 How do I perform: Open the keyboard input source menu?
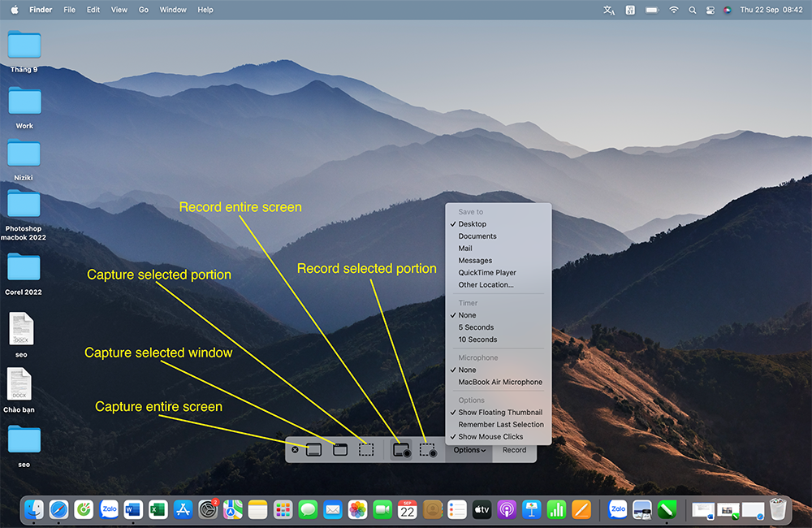pyautogui.click(x=630, y=10)
